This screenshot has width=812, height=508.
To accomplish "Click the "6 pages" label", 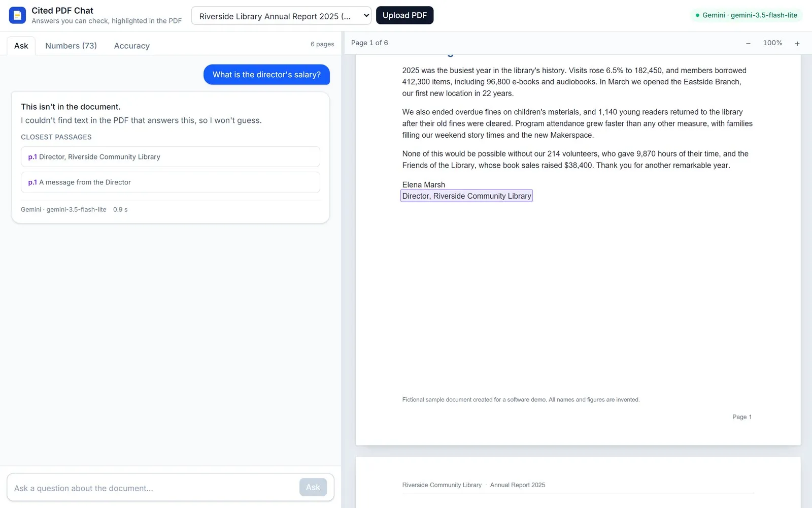I will coord(322,44).
